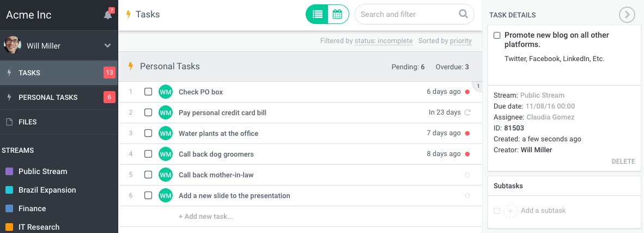This screenshot has height=233, width=644.
Task: Switch to the list view icon
Action: (x=317, y=15)
